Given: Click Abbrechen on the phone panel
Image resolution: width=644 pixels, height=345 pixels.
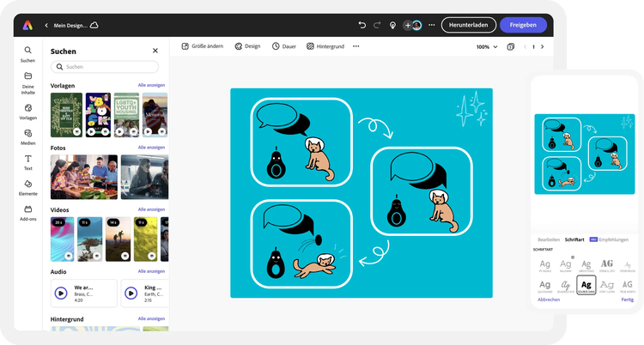Looking at the screenshot, I should click(549, 300).
